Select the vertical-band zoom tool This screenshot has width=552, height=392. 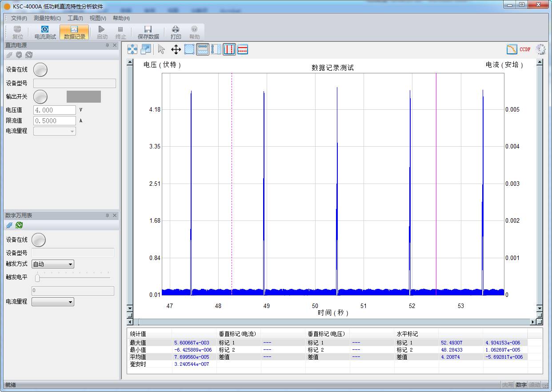pos(216,49)
